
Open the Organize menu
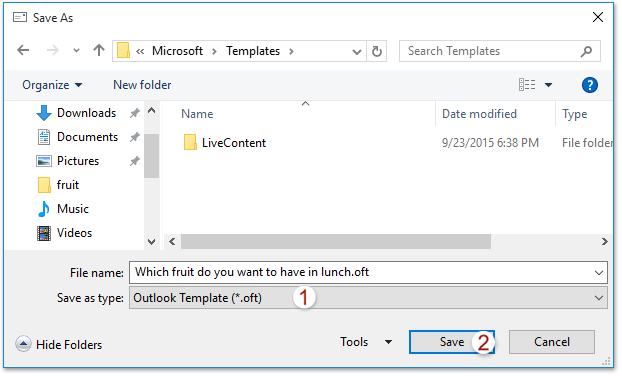pyautogui.click(x=52, y=85)
